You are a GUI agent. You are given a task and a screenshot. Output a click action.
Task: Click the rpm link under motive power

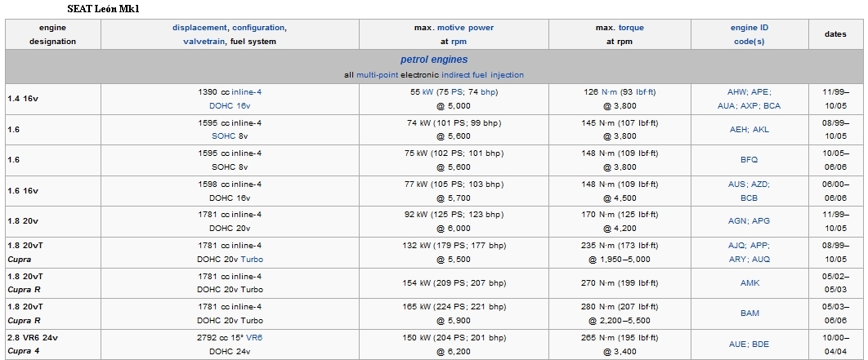click(459, 42)
